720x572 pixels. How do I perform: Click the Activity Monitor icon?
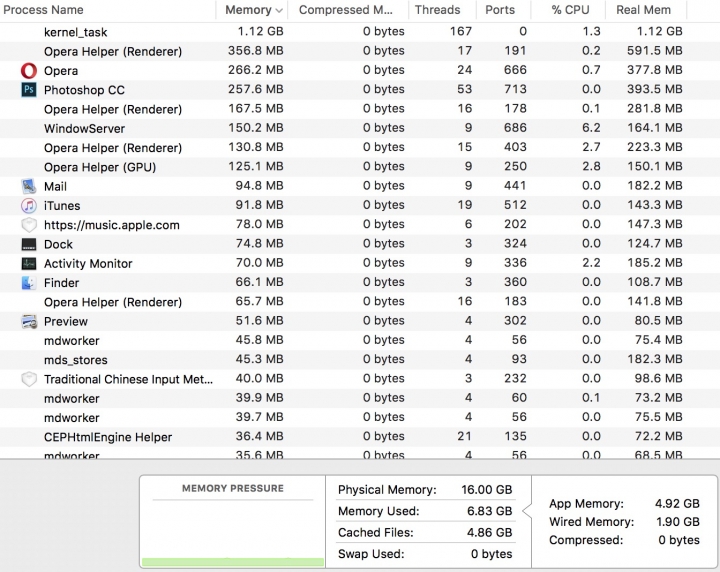[x=29, y=264]
